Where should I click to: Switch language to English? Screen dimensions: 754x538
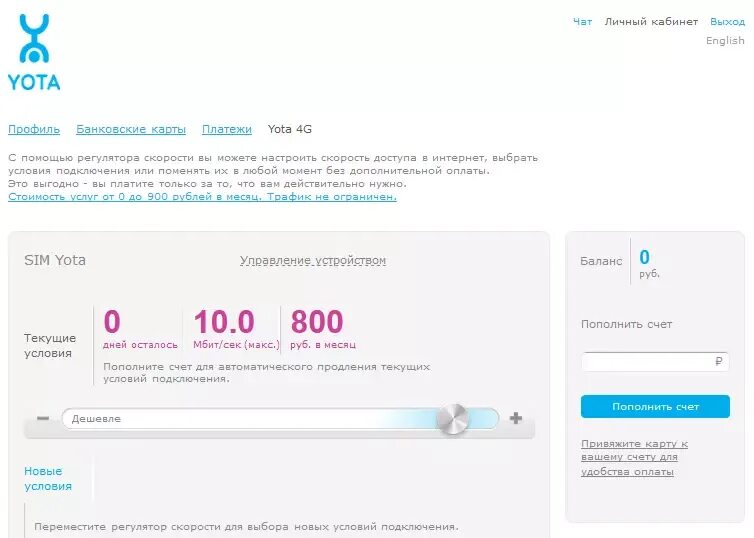725,41
